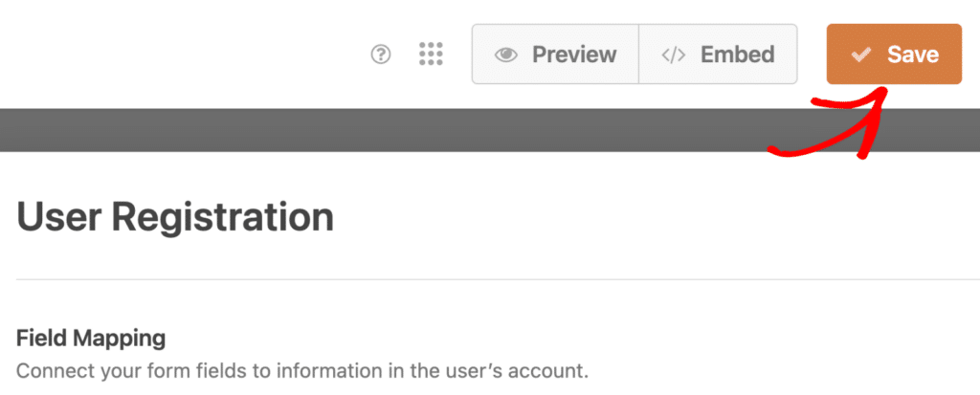The image size is (980, 395).
Task: Click the Field Mapping section title
Action: click(91, 339)
